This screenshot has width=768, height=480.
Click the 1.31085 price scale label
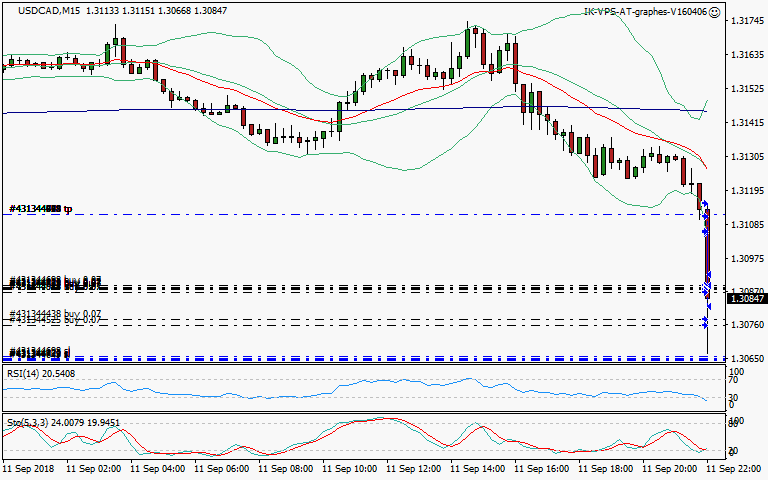click(747, 225)
